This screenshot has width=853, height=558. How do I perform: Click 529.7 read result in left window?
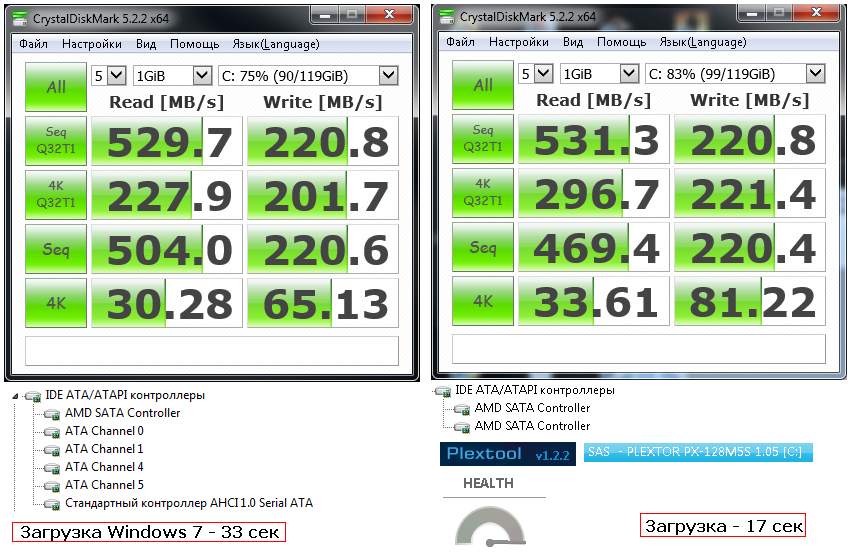(167, 141)
